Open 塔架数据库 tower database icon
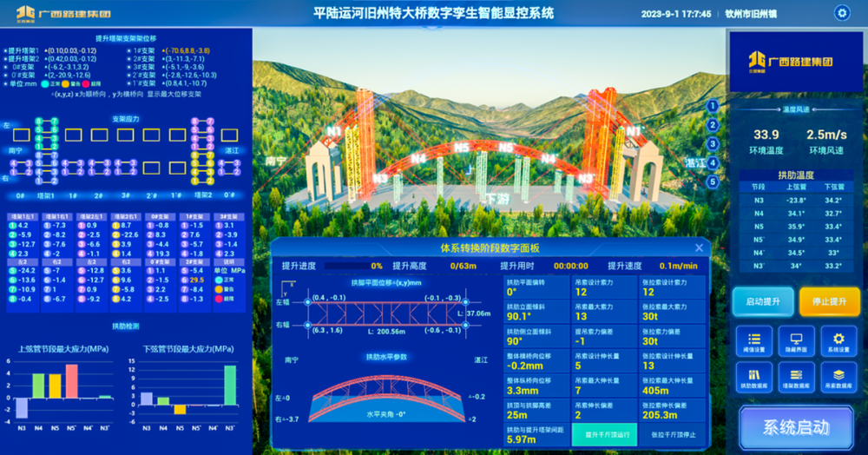This screenshot has height=455, width=868. coord(796,377)
